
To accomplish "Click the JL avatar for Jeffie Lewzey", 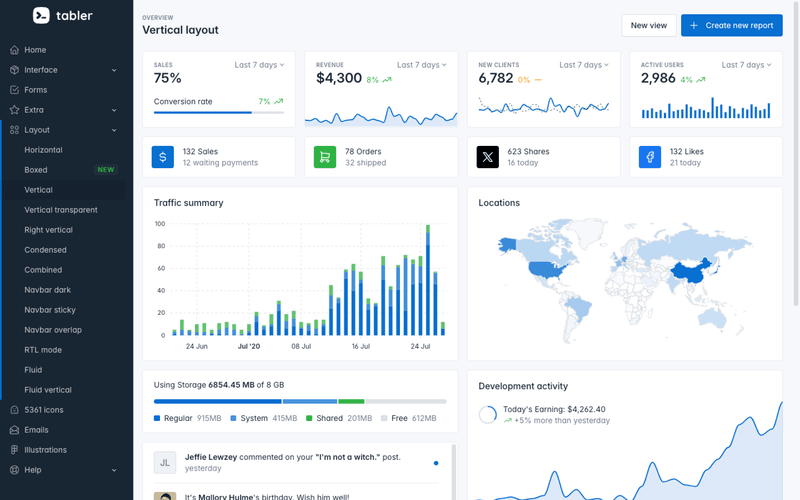I will [x=165, y=463].
